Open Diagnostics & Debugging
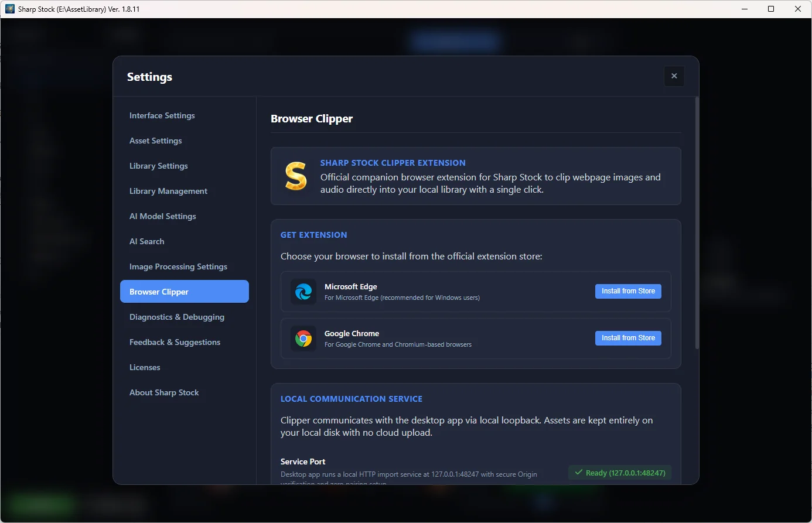 (x=185, y=317)
